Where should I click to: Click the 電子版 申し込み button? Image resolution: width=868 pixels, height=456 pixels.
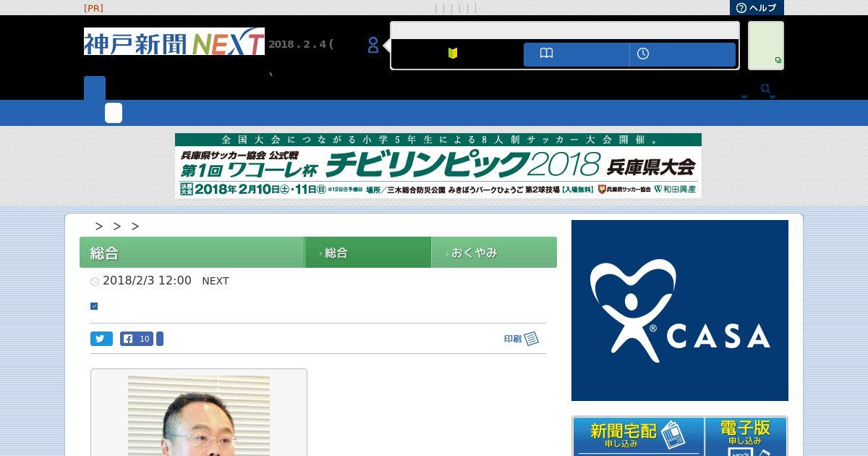(x=745, y=436)
